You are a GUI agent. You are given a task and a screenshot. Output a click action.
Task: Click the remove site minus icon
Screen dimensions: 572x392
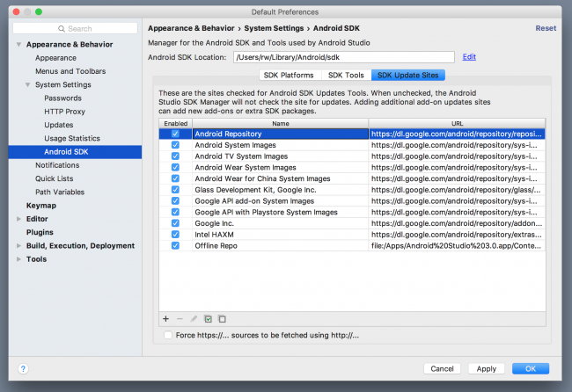180,318
